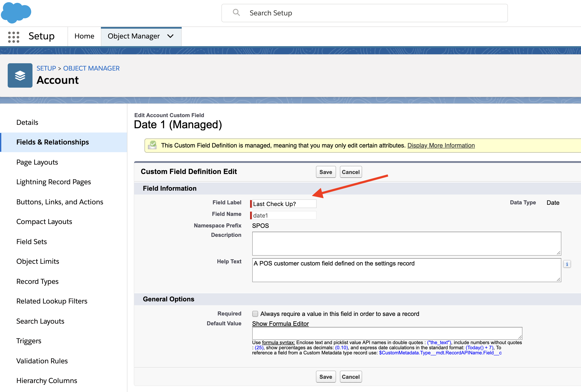The image size is (581, 392).
Task: Select Fields & Relationships in sidebar
Action: 53,142
